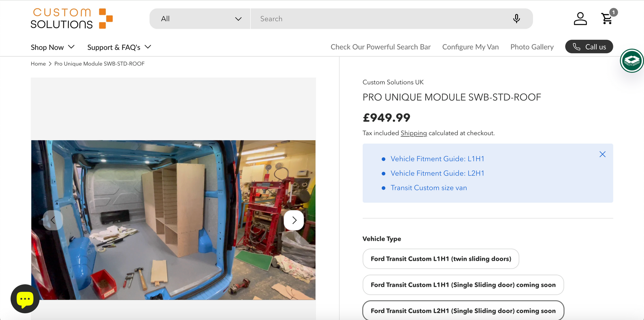The height and width of the screenshot is (320, 644).
Task: Follow the Shipping link
Action: (x=413, y=133)
